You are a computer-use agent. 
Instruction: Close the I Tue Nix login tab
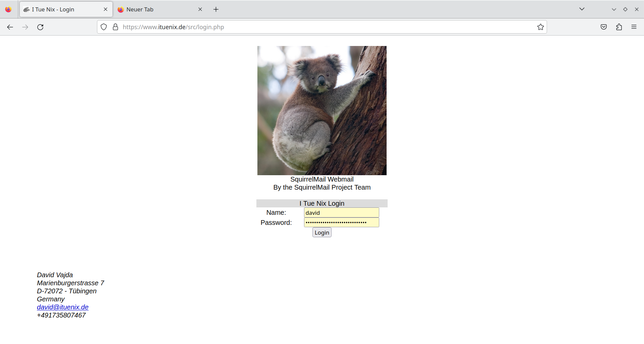105,9
